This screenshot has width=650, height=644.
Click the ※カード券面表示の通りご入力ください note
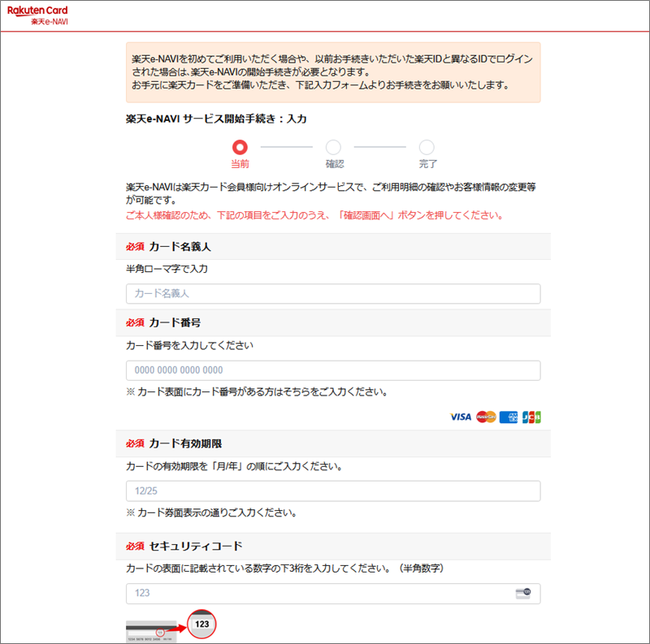(212, 512)
